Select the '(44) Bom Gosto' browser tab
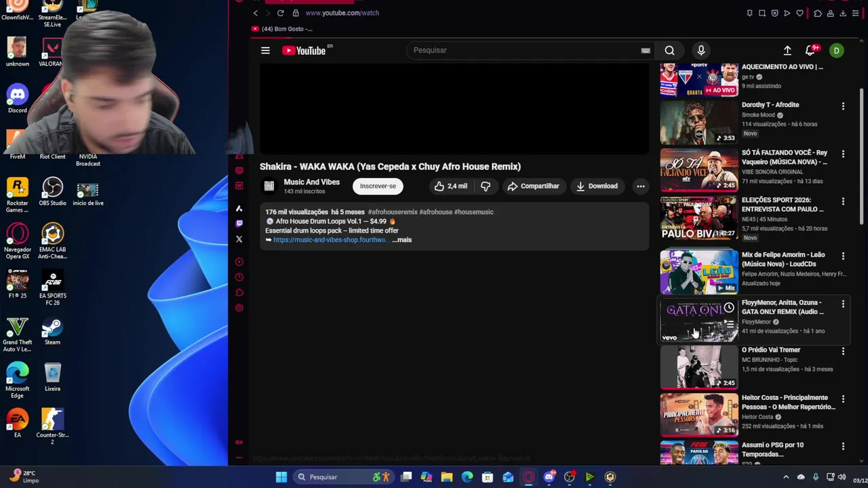The height and width of the screenshot is (488, 868). coord(282,29)
